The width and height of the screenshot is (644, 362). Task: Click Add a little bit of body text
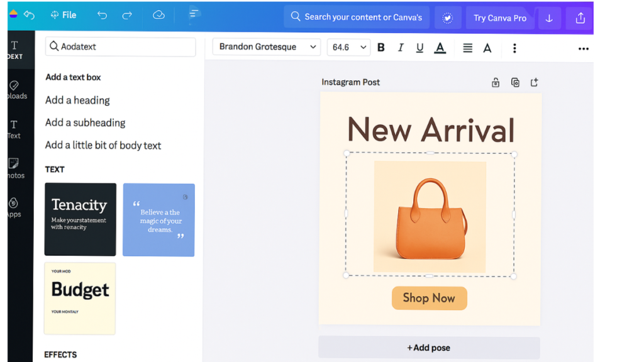click(x=103, y=145)
